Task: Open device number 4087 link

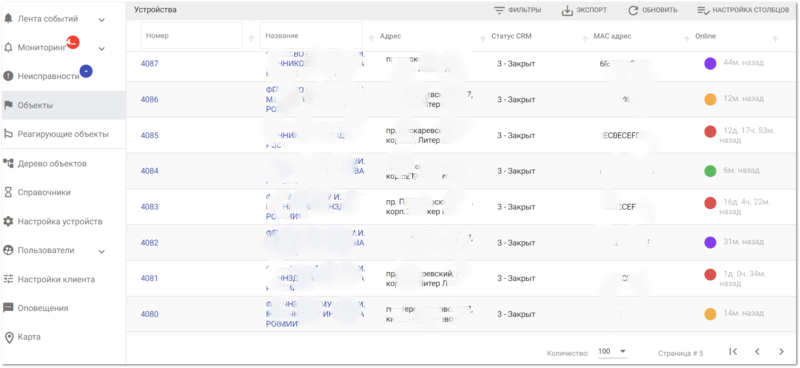Action: pos(149,64)
